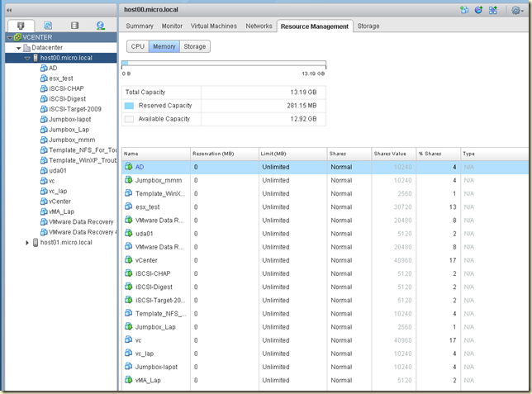This screenshot has height=394, width=532.
Task: Click the VM icon next to esx_test in tree
Action: point(43,78)
